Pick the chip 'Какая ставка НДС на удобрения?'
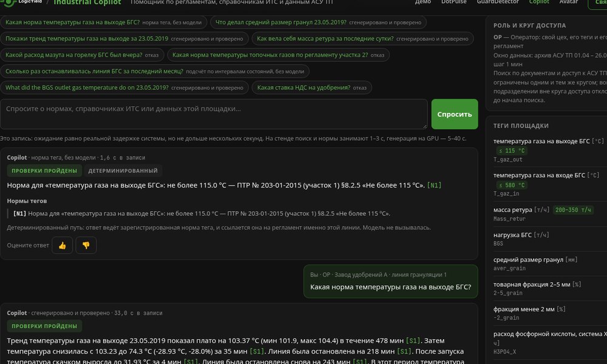This screenshot has width=607, height=364. pyautogui.click(x=311, y=87)
